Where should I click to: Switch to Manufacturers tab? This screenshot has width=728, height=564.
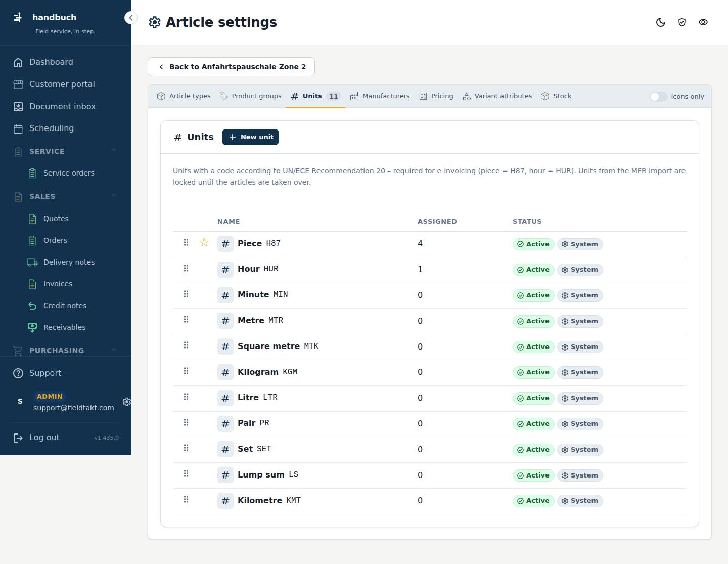point(380,96)
